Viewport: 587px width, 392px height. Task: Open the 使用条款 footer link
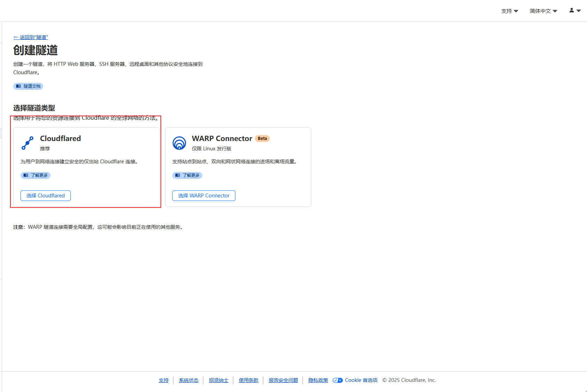(x=248, y=380)
